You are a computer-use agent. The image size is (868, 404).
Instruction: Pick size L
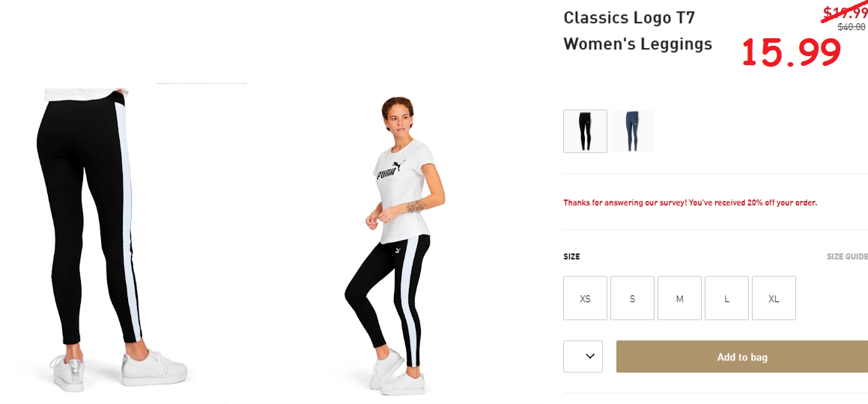[727, 298]
